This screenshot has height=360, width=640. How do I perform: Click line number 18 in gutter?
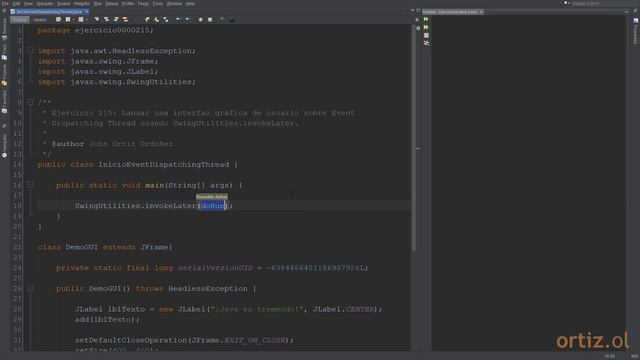click(x=17, y=206)
